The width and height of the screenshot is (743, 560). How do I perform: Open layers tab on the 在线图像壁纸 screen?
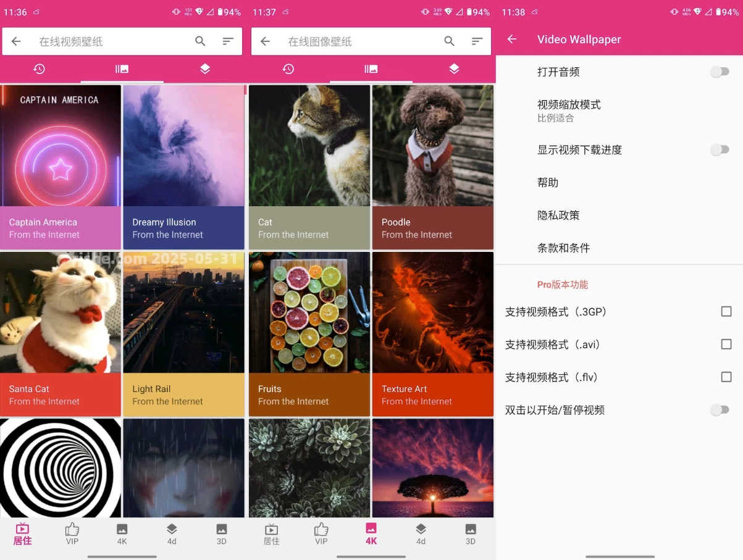pyautogui.click(x=454, y=69)
